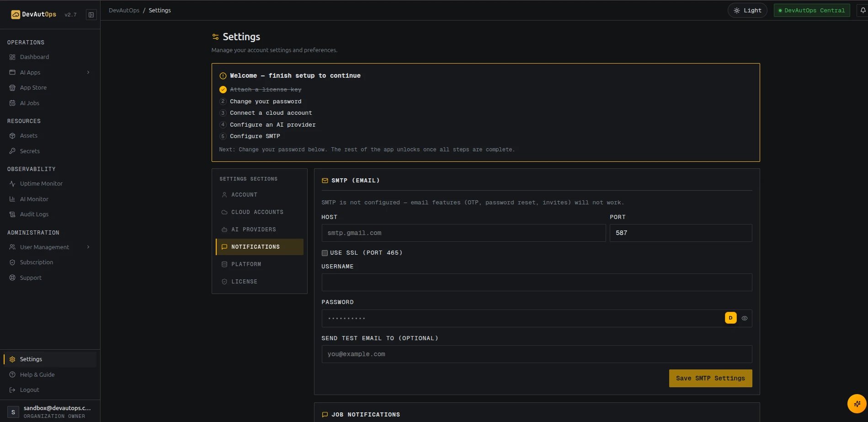The width and height of the screenshot is (868, 422).
Task: Open the Secrets page
Action: click(50, 151)
